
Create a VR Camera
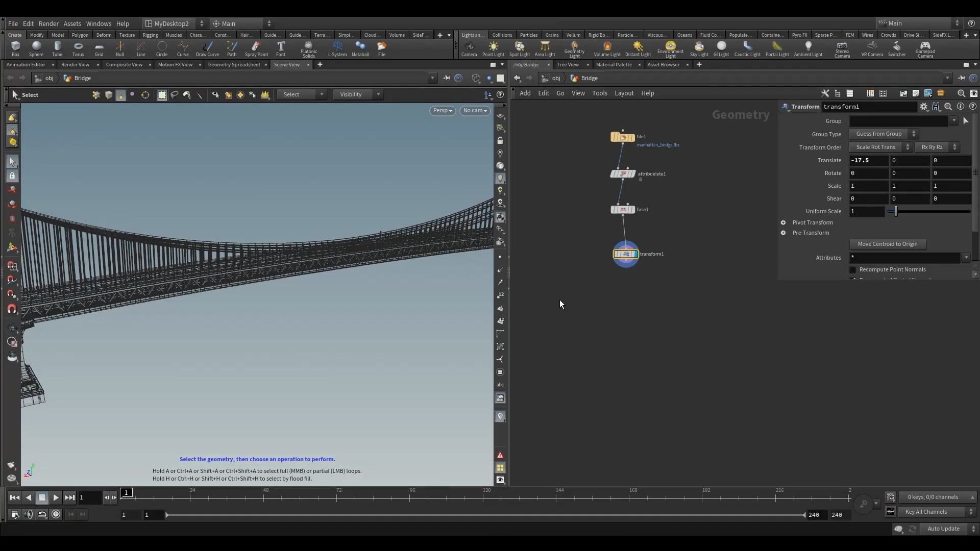pyautogui.click(x=872, y=49)
